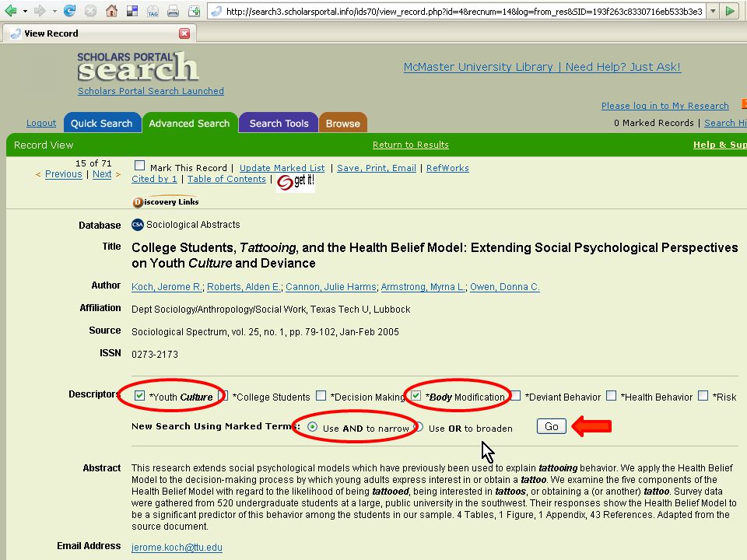Select the View Record browser tab
Image resolution: width=747 pixels, height=560 pixels.
click(x=98, y=33)
